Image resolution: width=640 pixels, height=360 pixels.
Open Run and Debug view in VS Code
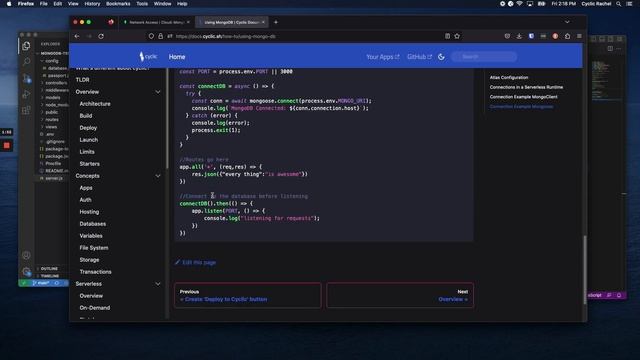[x=26, y=94]
